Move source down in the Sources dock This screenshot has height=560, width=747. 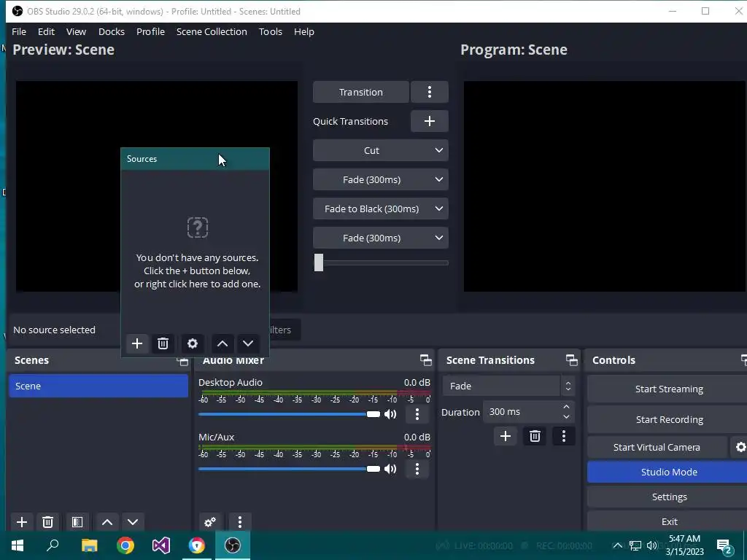click(248, 343)
